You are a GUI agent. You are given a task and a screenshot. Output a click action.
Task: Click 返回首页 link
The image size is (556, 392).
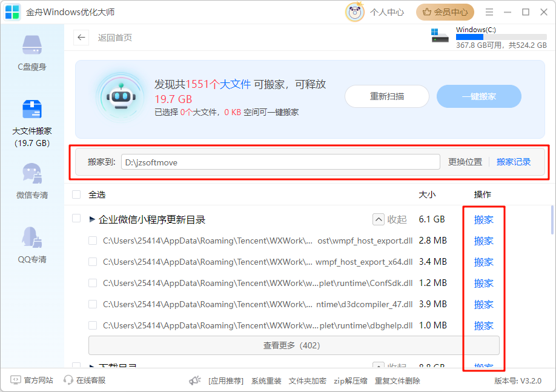point(115,38)
